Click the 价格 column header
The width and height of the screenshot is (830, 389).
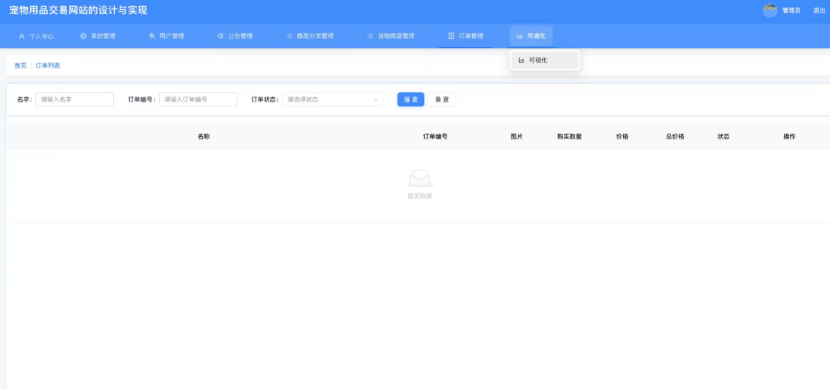pyautogui.click(x=622, y=137)
